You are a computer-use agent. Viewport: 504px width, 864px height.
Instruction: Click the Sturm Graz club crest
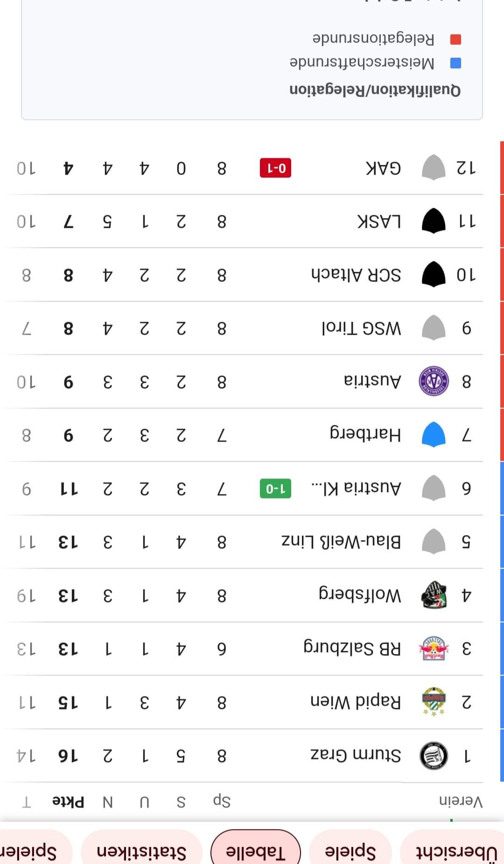pos(434,756)
